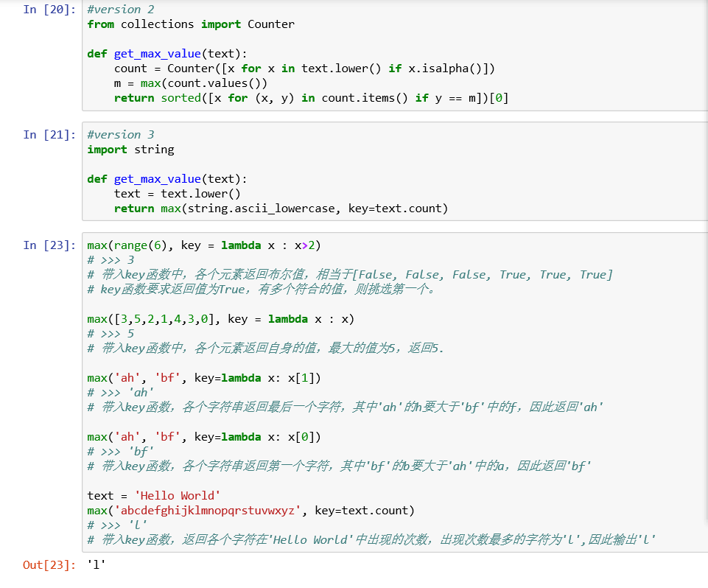Click the 'return sorted(' code line

click(311, 98)
